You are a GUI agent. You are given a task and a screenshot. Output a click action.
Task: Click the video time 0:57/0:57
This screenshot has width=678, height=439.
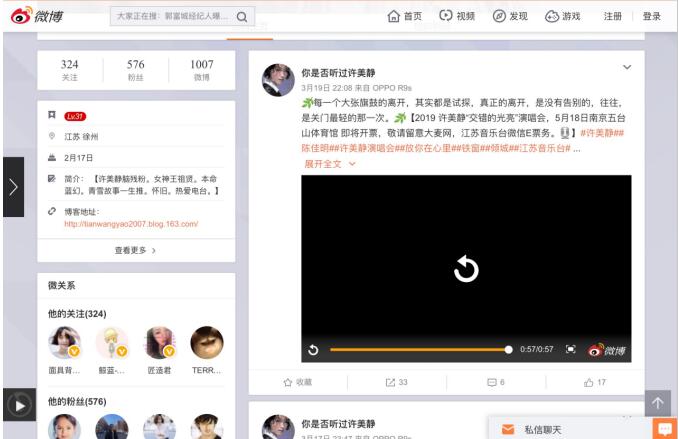pos(537,349)
